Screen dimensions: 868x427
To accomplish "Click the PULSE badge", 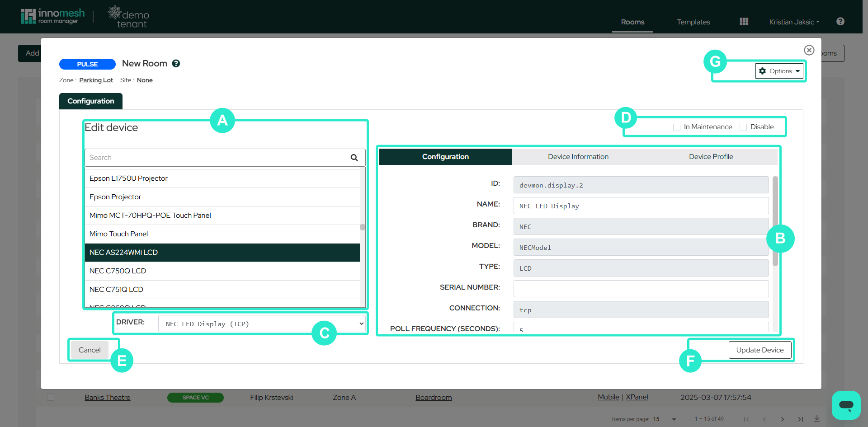I will coord(87,64).
